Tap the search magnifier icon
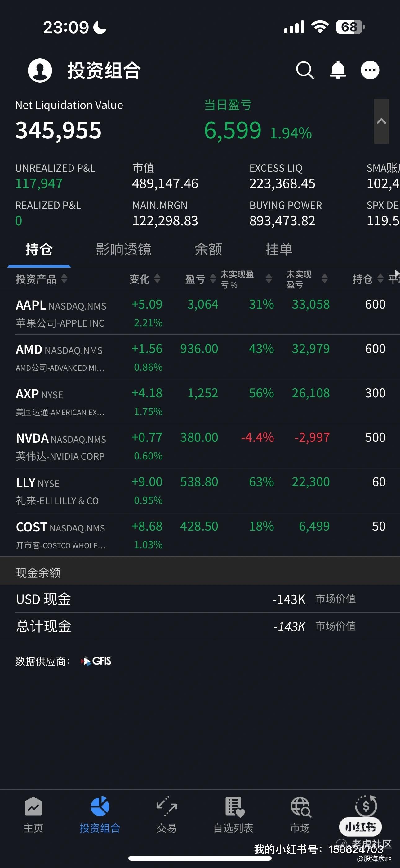The width and height of the screenshot is (400, 868). point(305,70)
